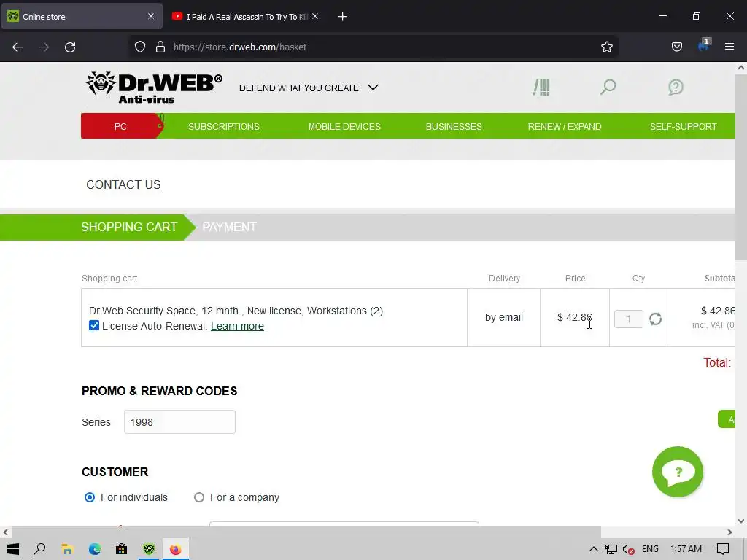
Task: Expand the DEFEND WHAT YOU CREATE dropdown
Action: click(x=309, y=87)
